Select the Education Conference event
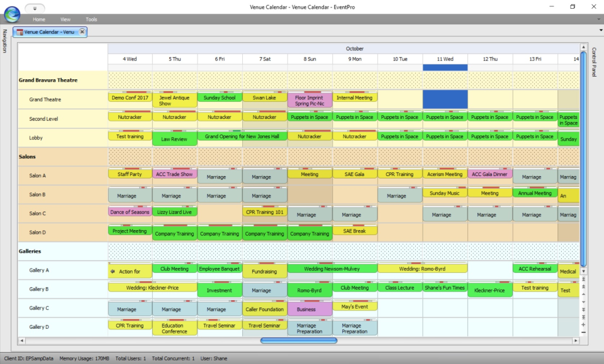Viewport: 604px width, 364px height. (x=174, y=328)
